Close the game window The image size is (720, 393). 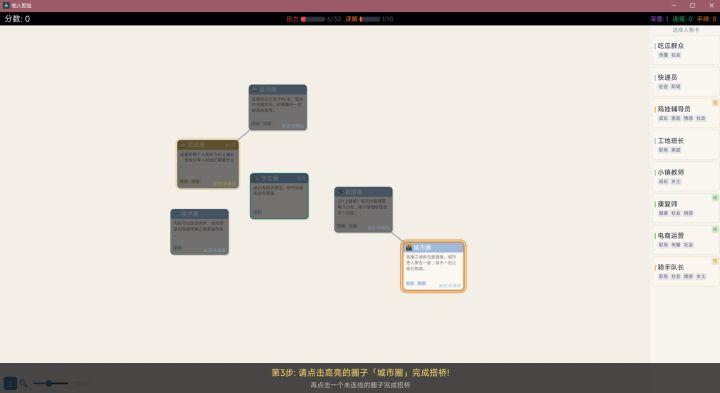click(x=711, y=6)
